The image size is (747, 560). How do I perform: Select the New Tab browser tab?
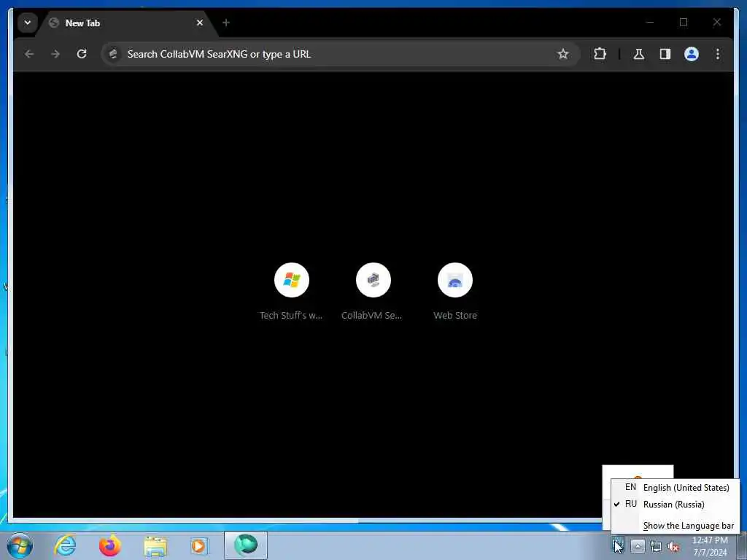point(127,23)
